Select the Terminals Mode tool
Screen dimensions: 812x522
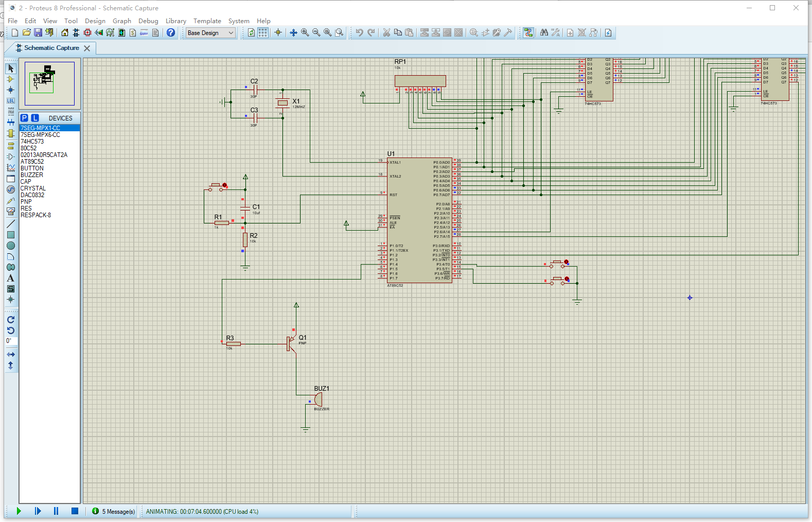tap(11, 146)
